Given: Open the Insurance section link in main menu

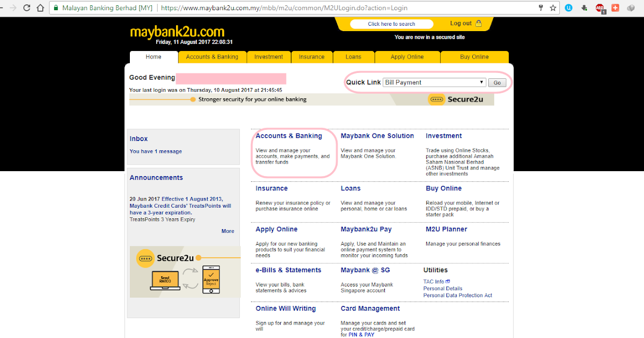Looking at the screenshot, I should [x=272, y=188].
